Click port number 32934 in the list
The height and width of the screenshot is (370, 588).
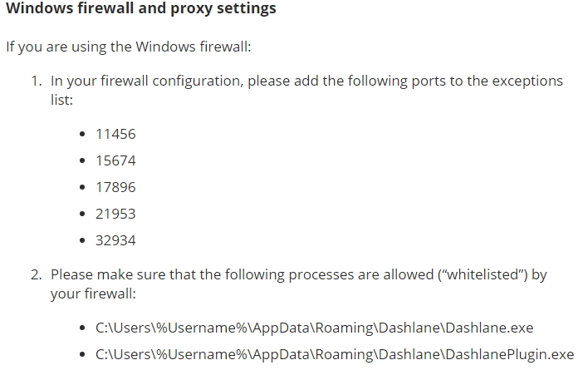tap(115, 240)
